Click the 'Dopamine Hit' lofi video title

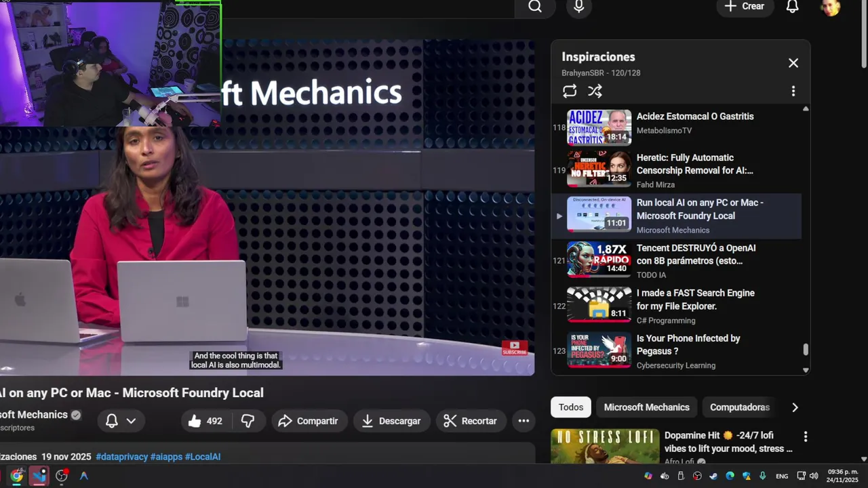tap(728, 442)
